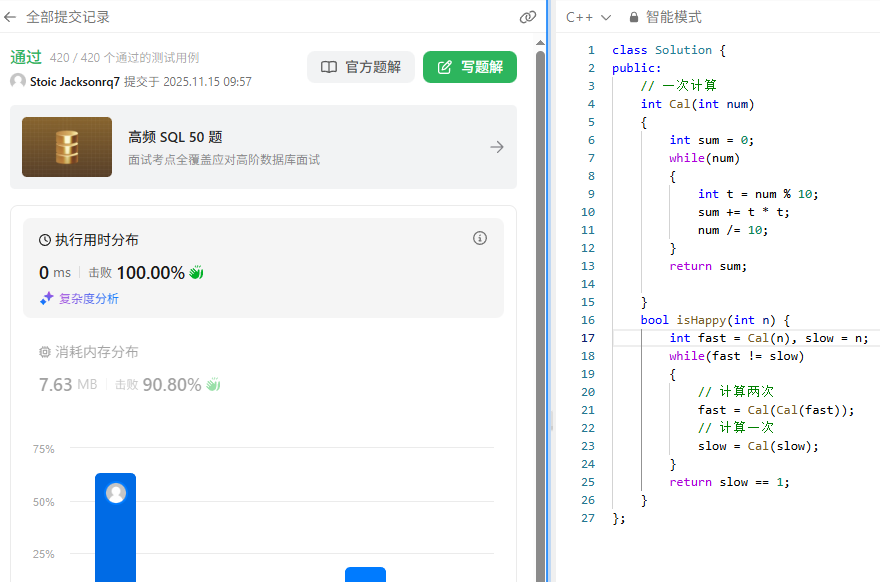Click the scrollbar up arrow
This screenshot has height=582, width=880.
(x=540, y=43)
